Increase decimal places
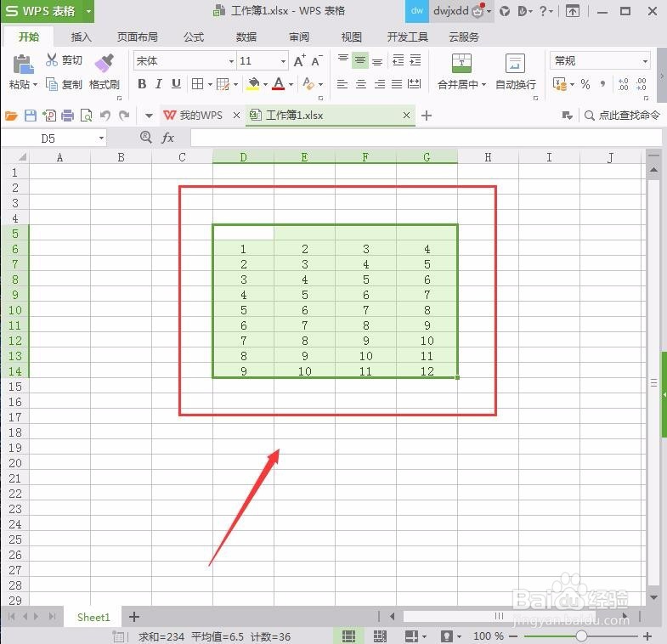Screen dimensions: 667x644 pos(623,84)
